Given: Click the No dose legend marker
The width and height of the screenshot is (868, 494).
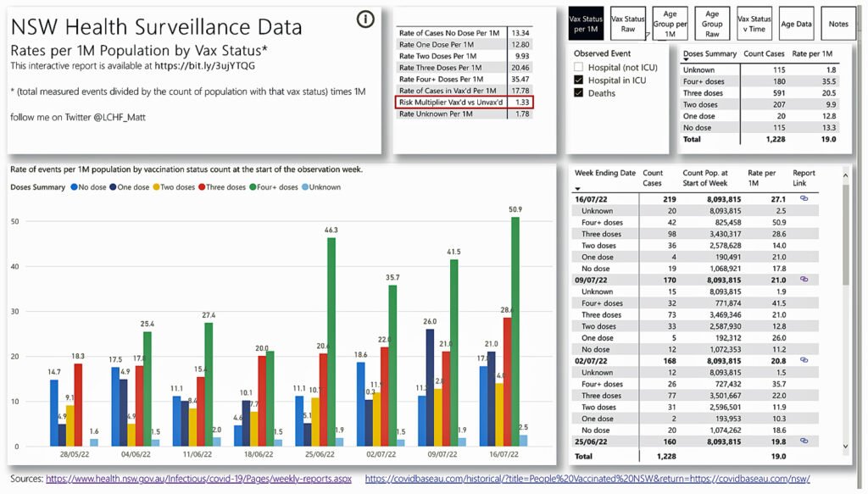Looking at the screenshot, I should 75,187.
